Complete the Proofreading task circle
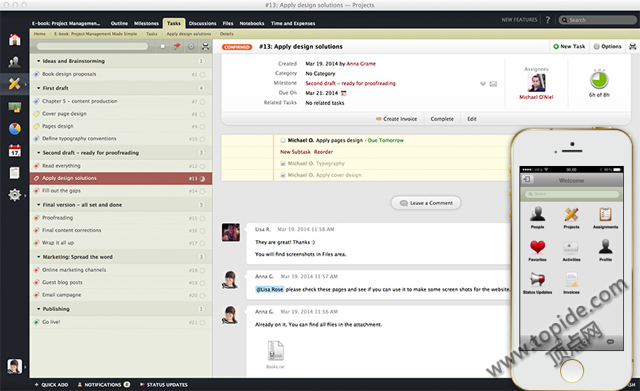The image size is (640, 391). 202,218
